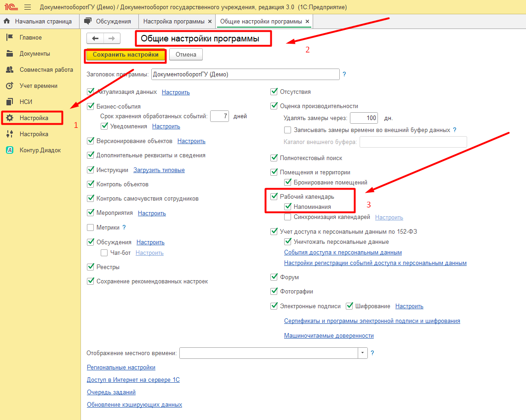Open the Очередь заданий link
This screenshot has width=526, height=420.
pos(111,392)
